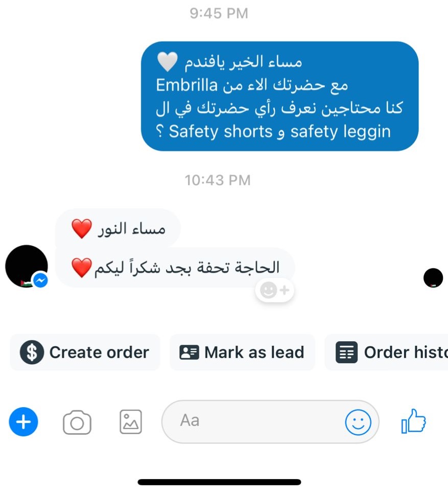Open the sender's black profile picture
The image size is (448, 495).
click(27, 266)
